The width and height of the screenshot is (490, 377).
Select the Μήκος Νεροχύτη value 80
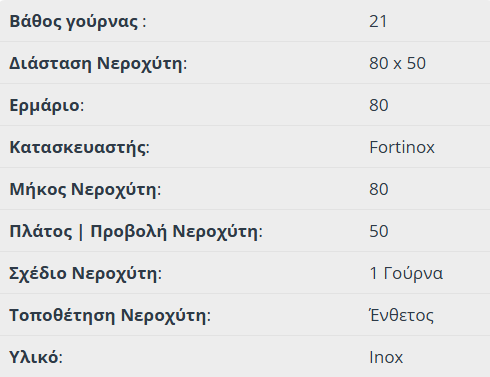coord(379,189)
